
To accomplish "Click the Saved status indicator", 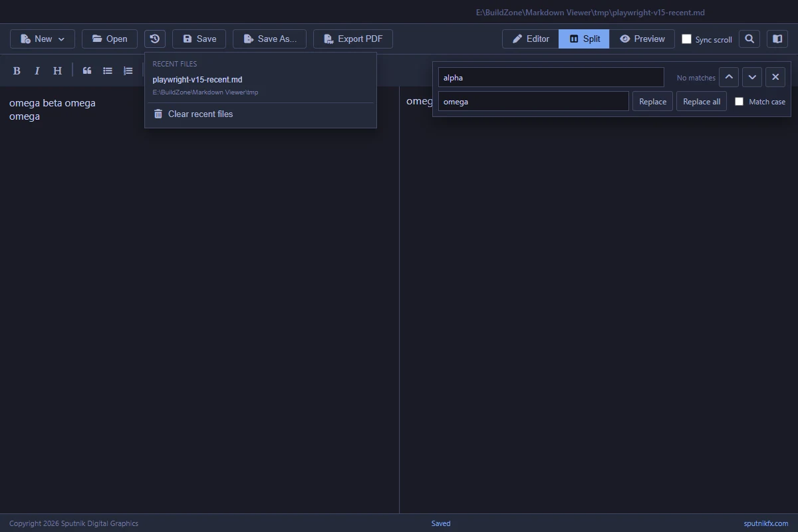I will (441, 523).
